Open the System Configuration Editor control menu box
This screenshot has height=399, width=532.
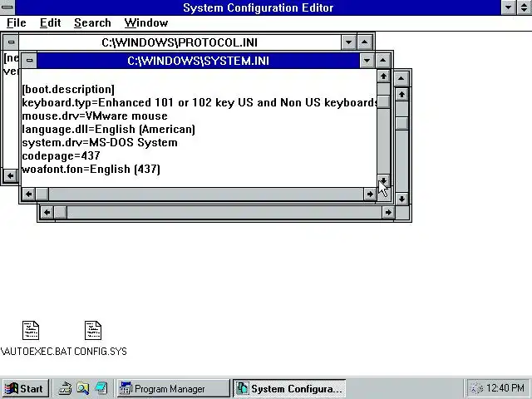[7, 7]
